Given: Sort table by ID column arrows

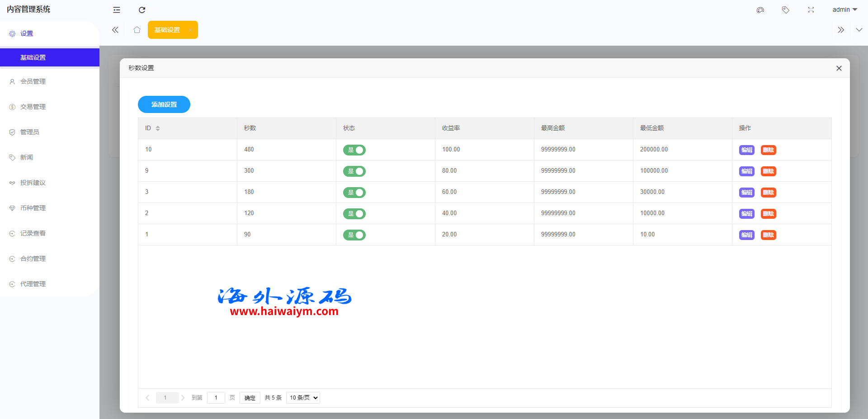Looking at the screenshot, I should (158, 128).
